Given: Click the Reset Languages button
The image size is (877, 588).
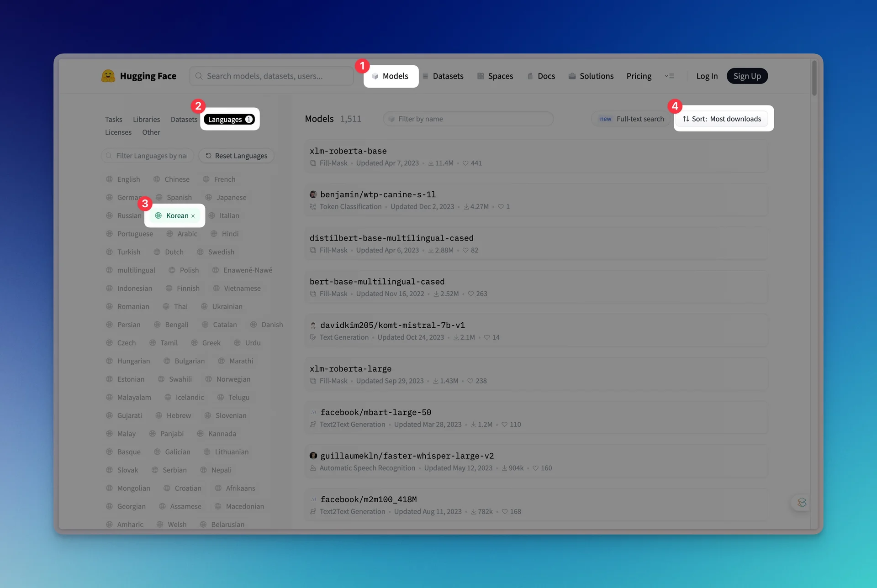Looking at the screenshot, I should [236, 156].
